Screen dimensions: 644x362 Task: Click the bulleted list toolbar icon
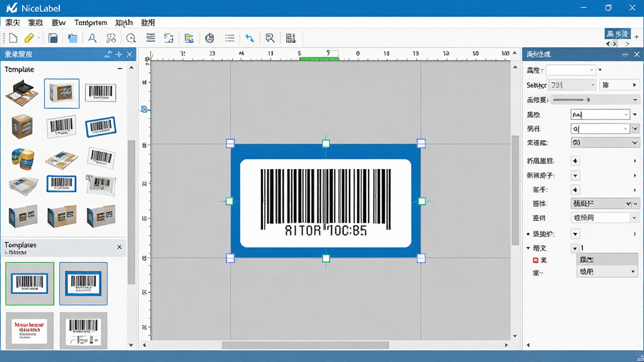click(230, 38)
